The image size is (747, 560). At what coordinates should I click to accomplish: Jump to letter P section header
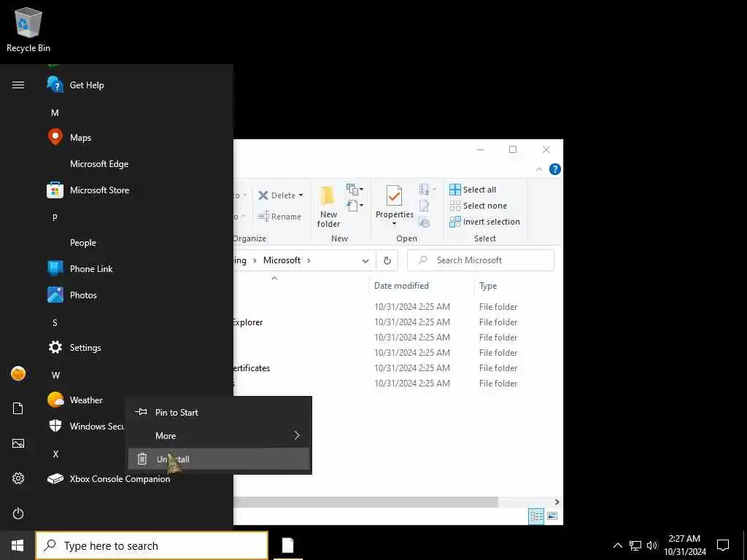(55, 217)
